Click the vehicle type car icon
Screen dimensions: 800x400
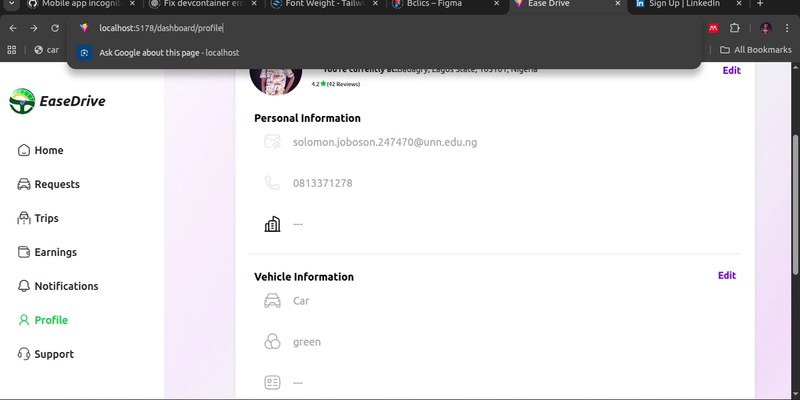[272, 301]
